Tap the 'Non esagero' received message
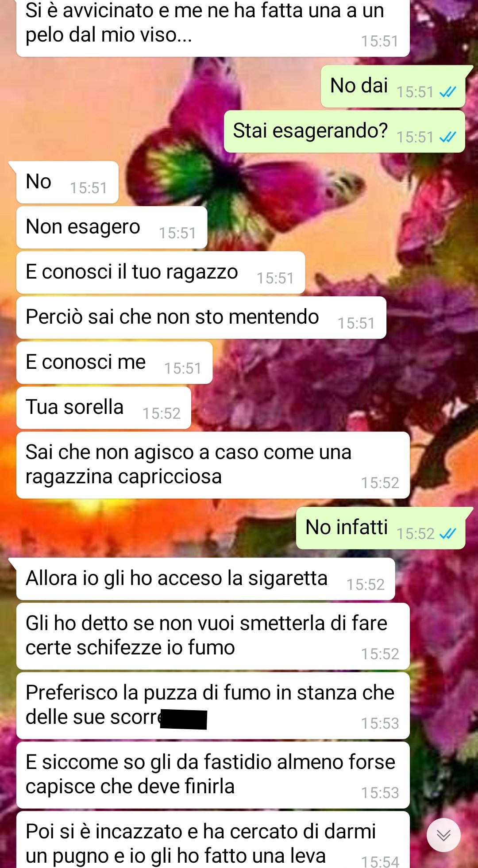The image size is (478, 868). (x=112, y=227)
